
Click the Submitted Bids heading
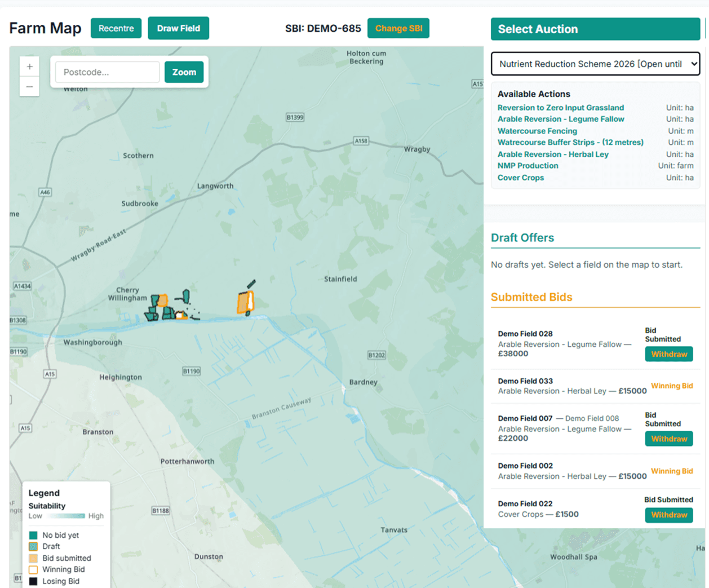point(531,297)
